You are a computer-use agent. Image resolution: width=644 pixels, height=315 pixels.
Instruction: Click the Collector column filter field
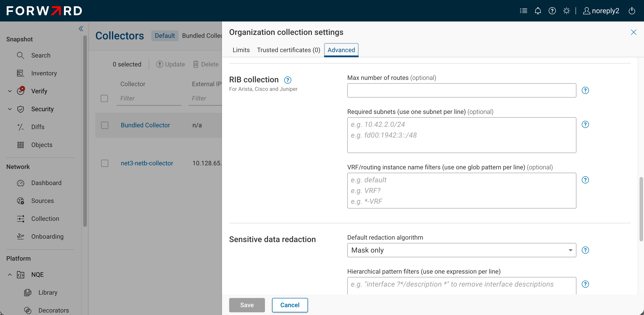pyautogui.click(x=149, y=98)
